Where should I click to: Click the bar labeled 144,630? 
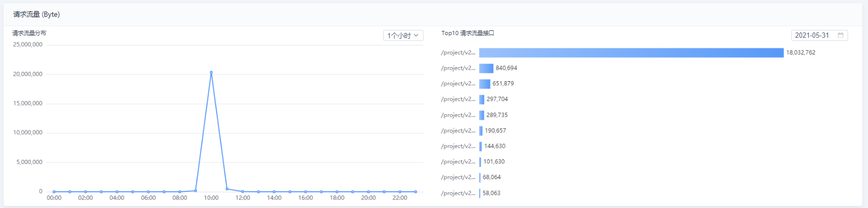tap(480, 146)
